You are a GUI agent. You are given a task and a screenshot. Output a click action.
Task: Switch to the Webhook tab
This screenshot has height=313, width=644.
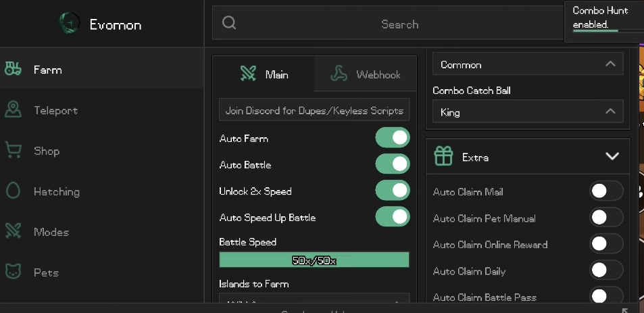(365, 74)
